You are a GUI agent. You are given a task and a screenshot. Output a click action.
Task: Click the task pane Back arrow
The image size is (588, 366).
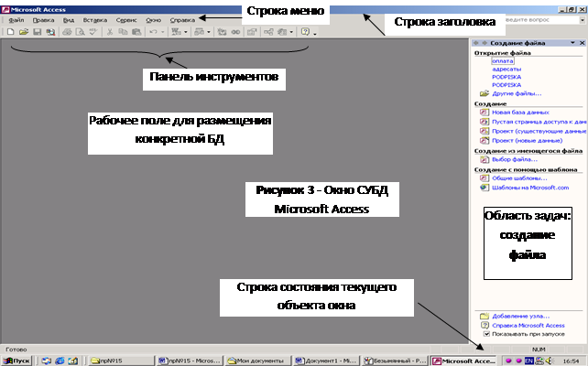point(476,43)
